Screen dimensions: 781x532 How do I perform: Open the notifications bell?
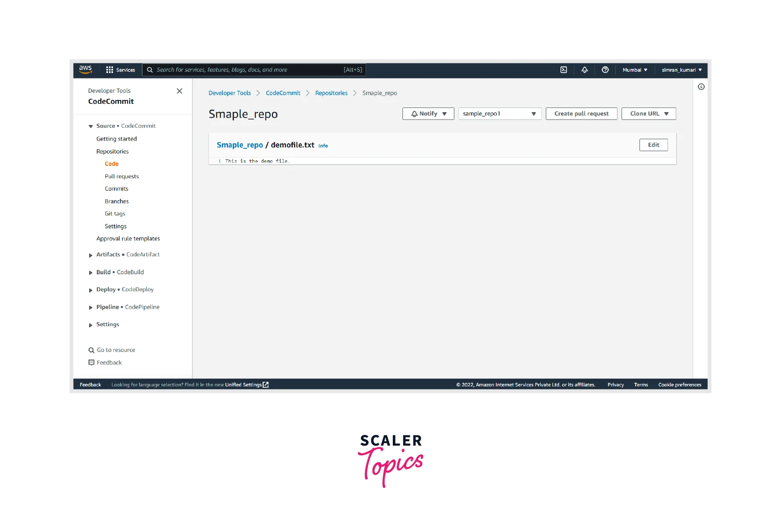click(584, 70)
